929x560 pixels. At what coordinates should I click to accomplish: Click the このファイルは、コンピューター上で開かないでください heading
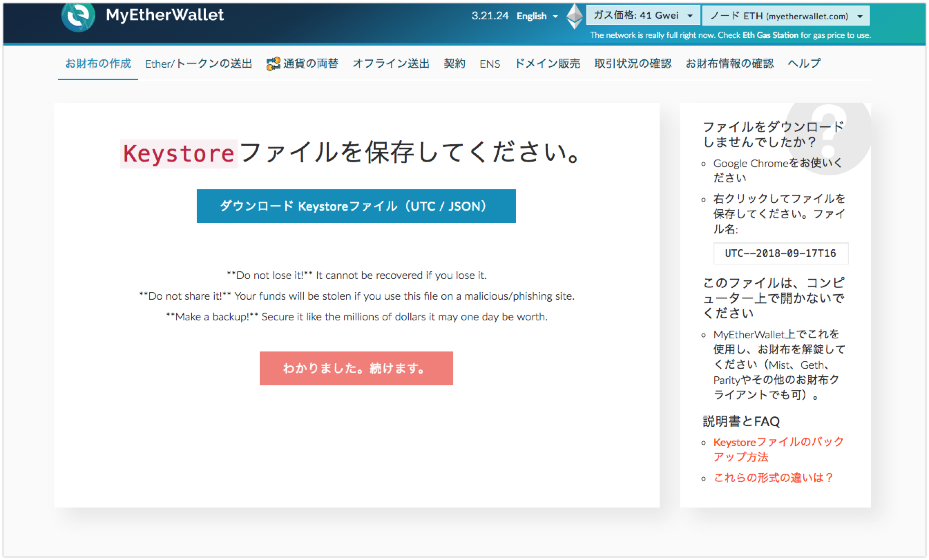point(774,298)
